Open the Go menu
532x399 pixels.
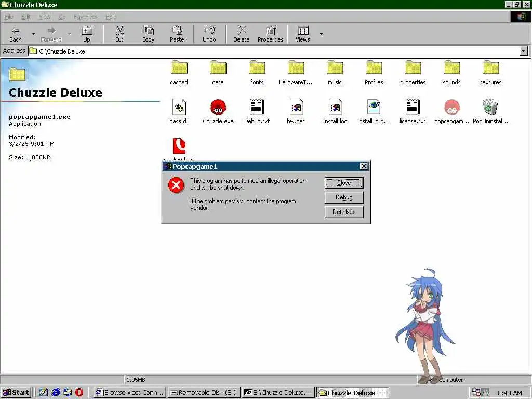pos(62,17)
